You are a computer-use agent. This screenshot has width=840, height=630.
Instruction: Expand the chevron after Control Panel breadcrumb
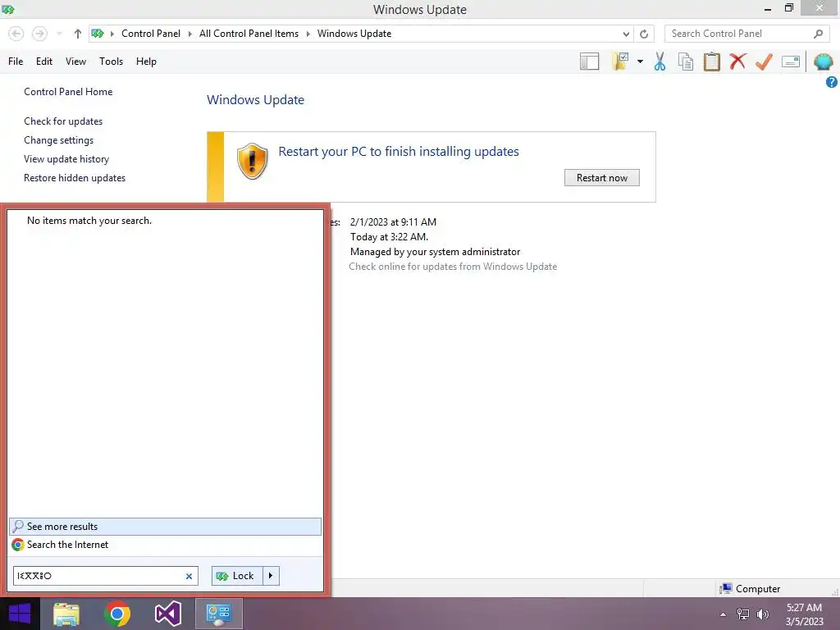tap(189, 34)
